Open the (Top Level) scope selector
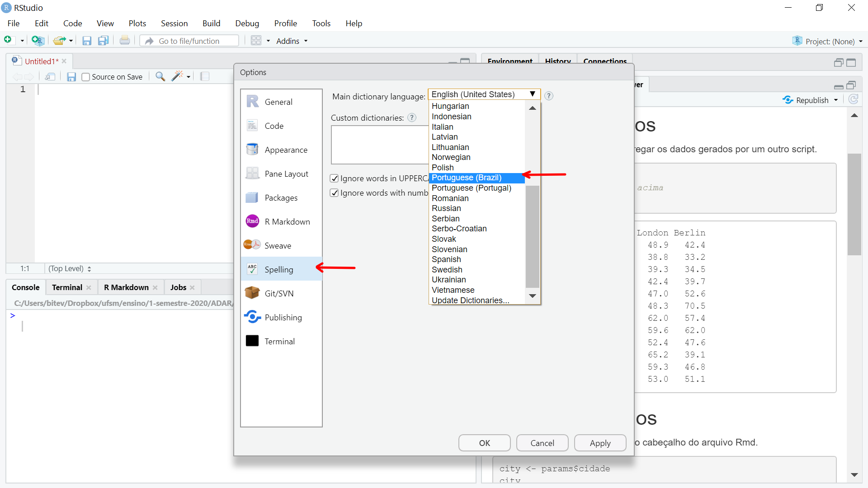This screenshot has width=868, height=488. pyautogui.click(x=70, y=268)
